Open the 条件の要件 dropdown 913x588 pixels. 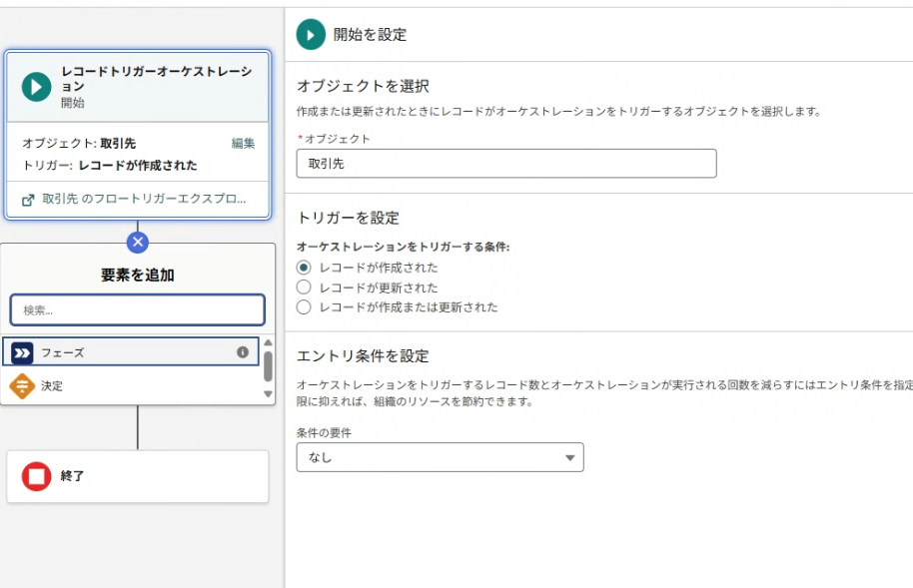(x=440, y=457)
